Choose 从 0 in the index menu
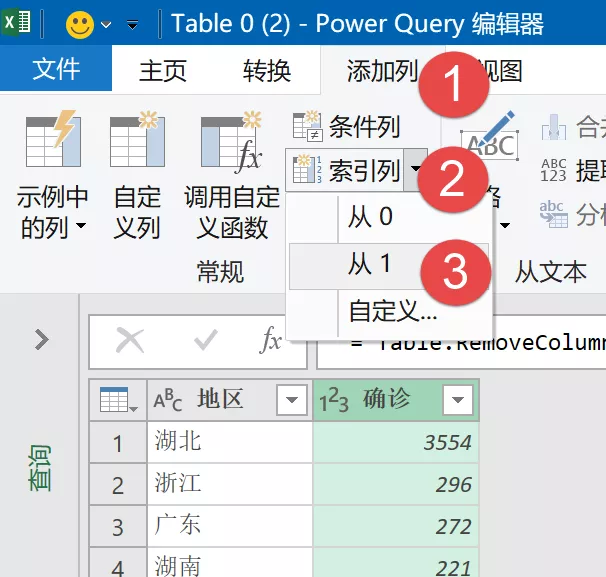This screenshot has width=606, height=577. tap(388, 217)
